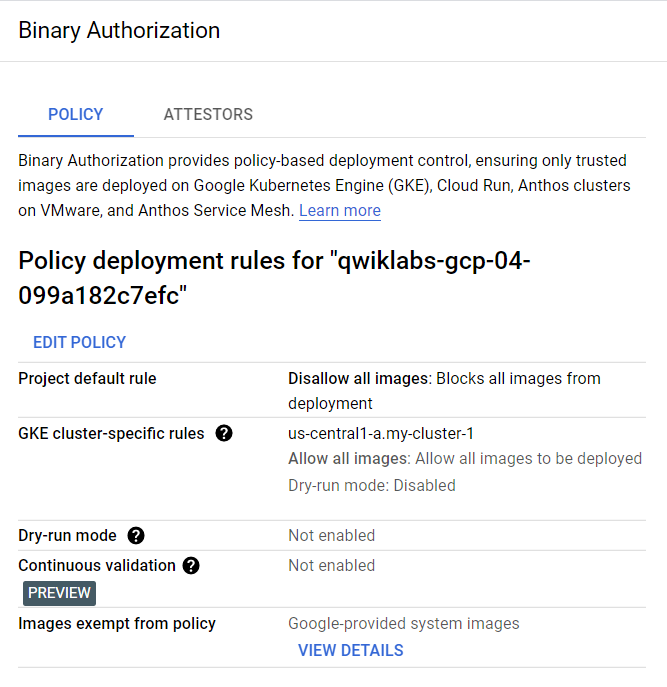Open help icon for GKE cluster-specific rules
Screen dimensions: 667x687
(x=224, y=433)
